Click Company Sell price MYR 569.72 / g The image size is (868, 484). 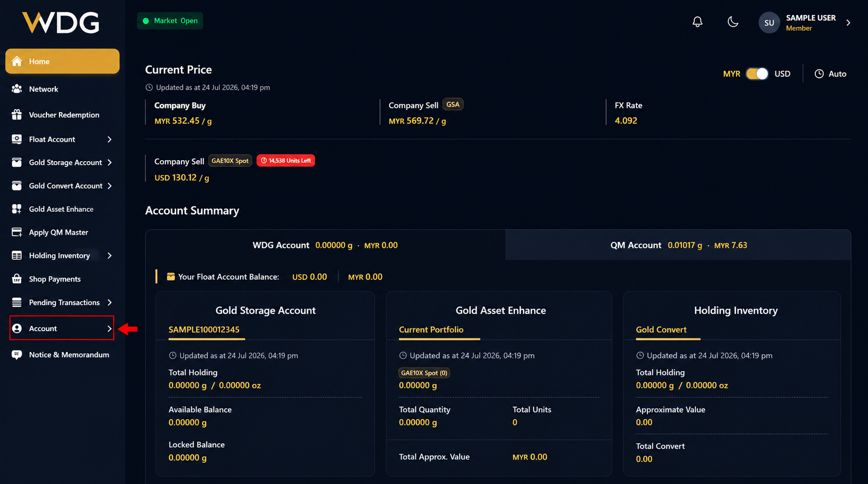tap(417, 121)
